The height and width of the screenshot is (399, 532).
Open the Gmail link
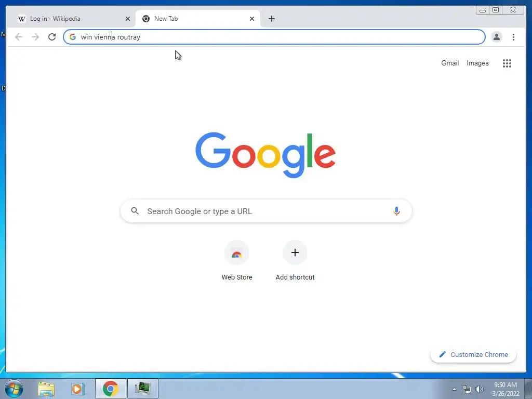coord(450,63)
